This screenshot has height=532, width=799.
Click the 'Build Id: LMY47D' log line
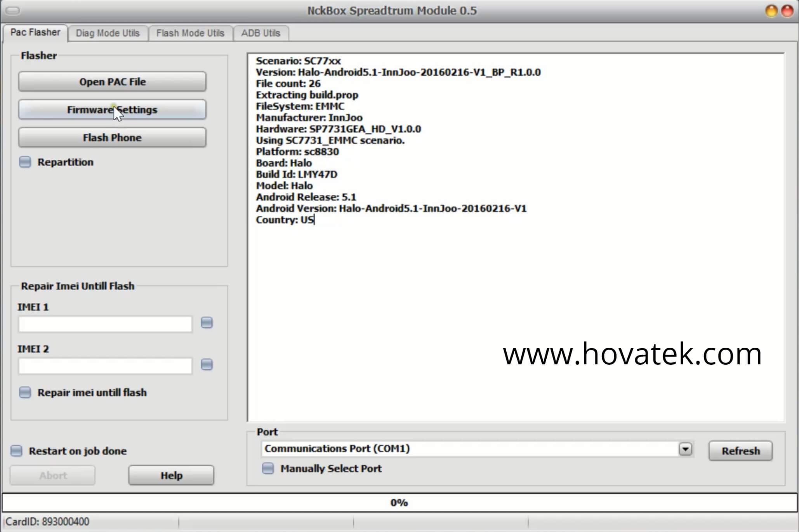297,175
